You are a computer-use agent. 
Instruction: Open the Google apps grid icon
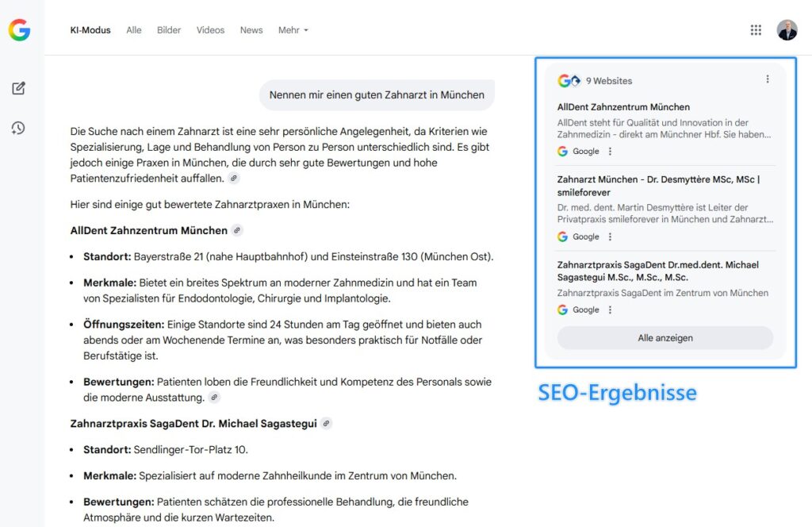click(x=756, y=29)
